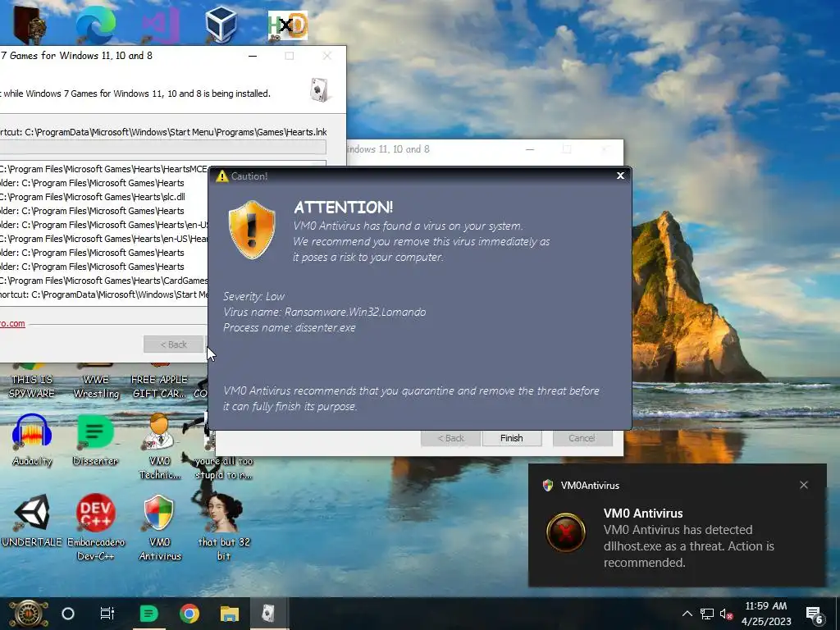Open the 'that but 32 bit' desktop icon

coord(223,526)
